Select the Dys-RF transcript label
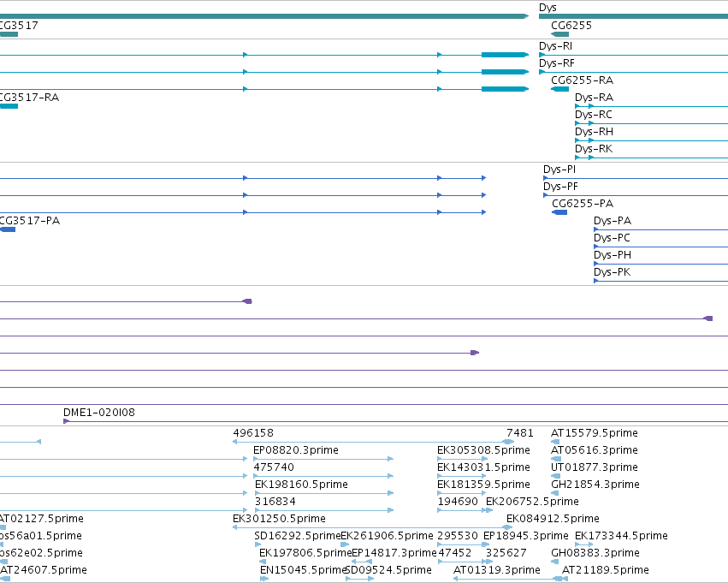 pos(556,63)
